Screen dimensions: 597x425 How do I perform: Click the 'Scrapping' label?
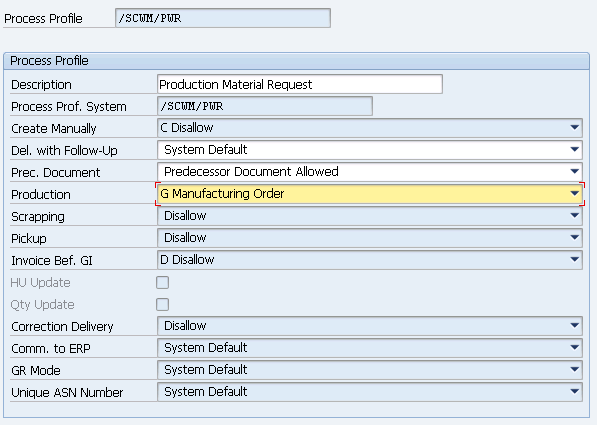(x=38, y=217)
